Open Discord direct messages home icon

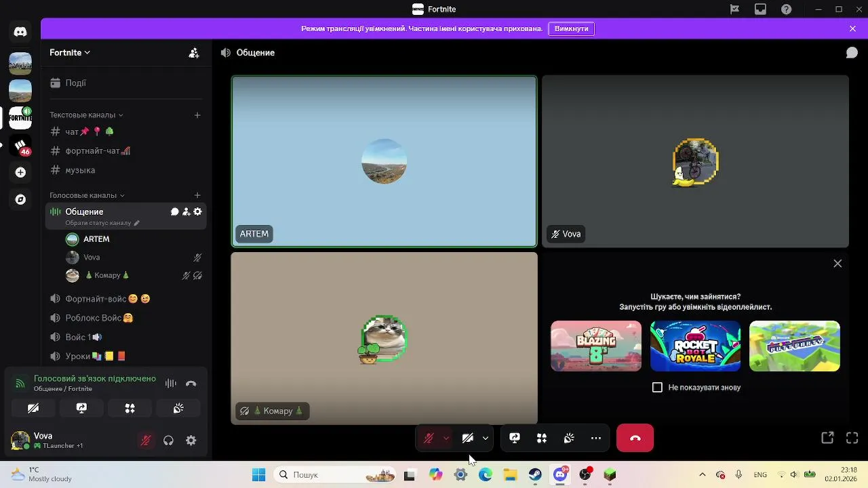click(20, 32)
